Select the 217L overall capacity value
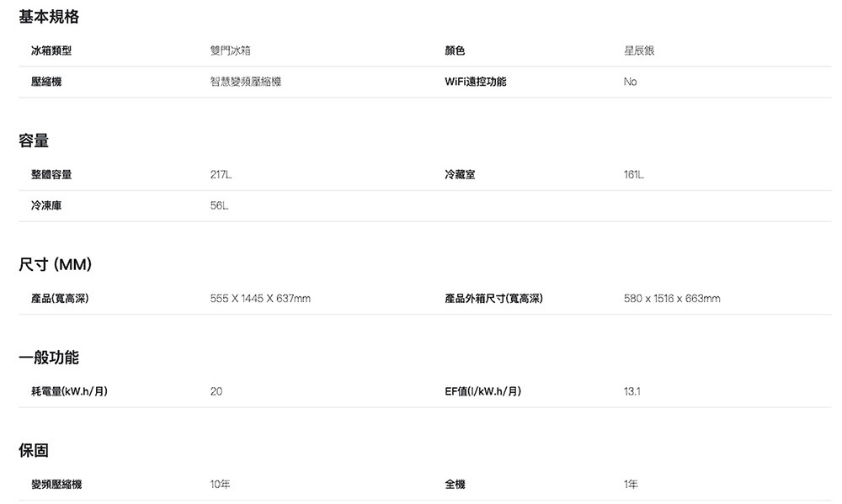Screen dimensions: 842x504 [x=221, y=175]
